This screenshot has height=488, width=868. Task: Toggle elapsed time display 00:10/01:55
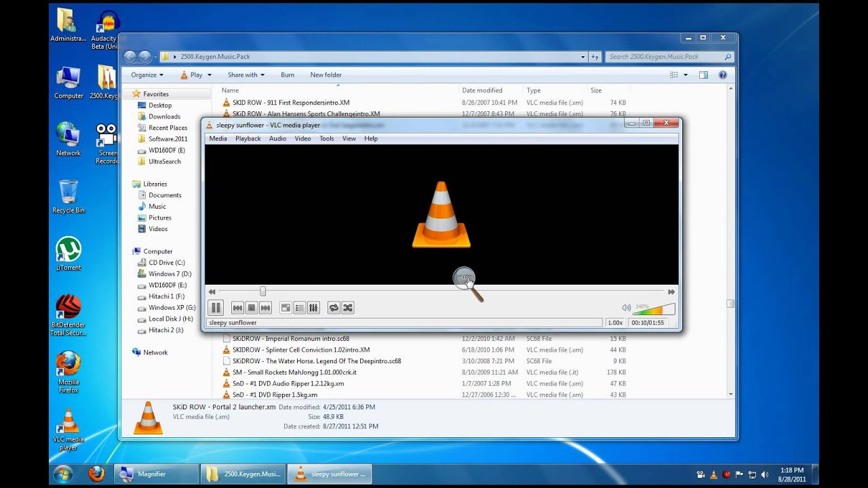pyautogui.click(x=648, y=323)
